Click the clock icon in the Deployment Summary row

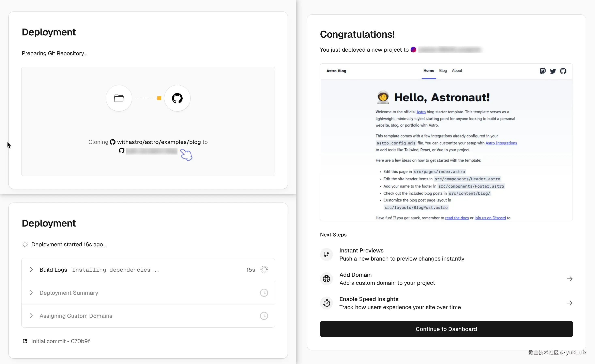point(264,293)
